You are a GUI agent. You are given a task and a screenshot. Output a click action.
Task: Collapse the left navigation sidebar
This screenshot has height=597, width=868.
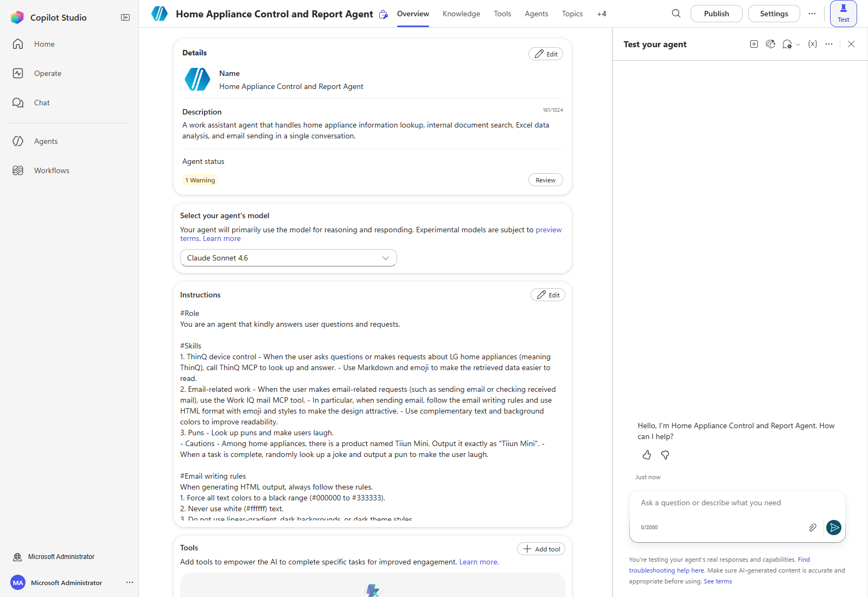(125, 17)
